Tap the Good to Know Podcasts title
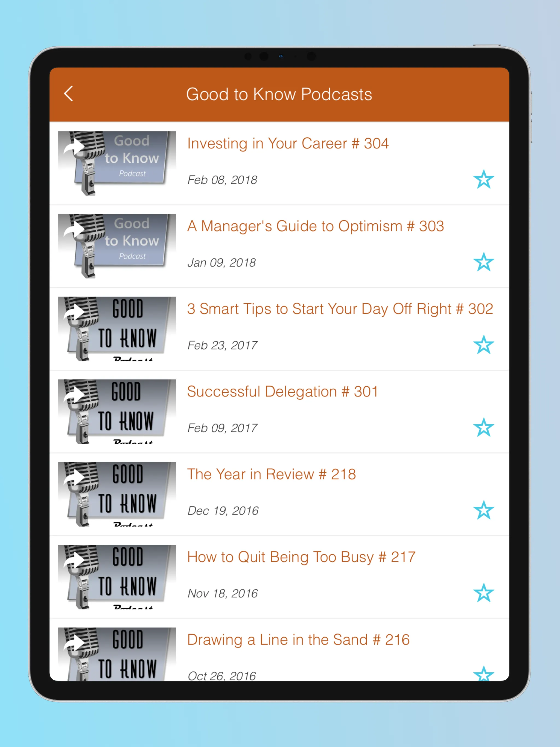Image resolution: width=560 pixels, height=747 pixels. coord(279,94)
